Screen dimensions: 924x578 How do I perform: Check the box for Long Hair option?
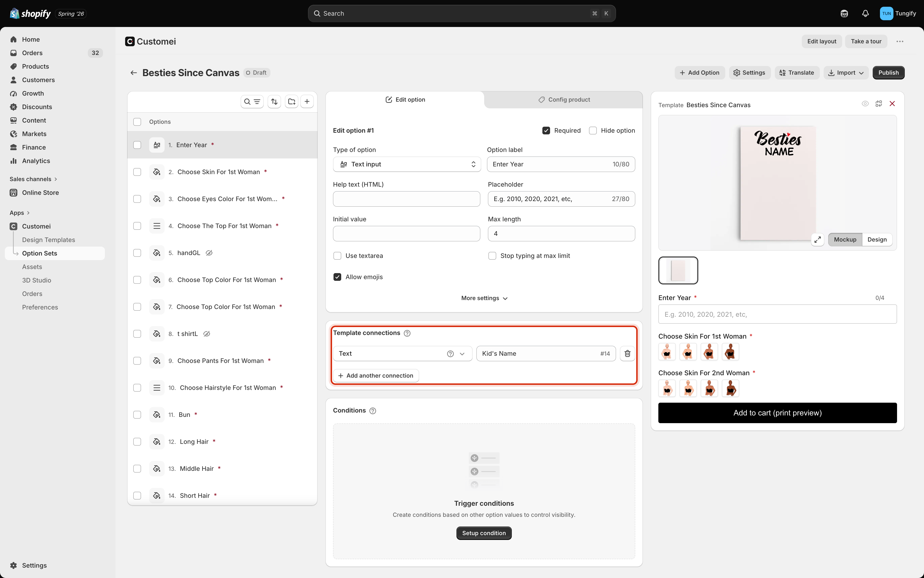click(137, 442)
